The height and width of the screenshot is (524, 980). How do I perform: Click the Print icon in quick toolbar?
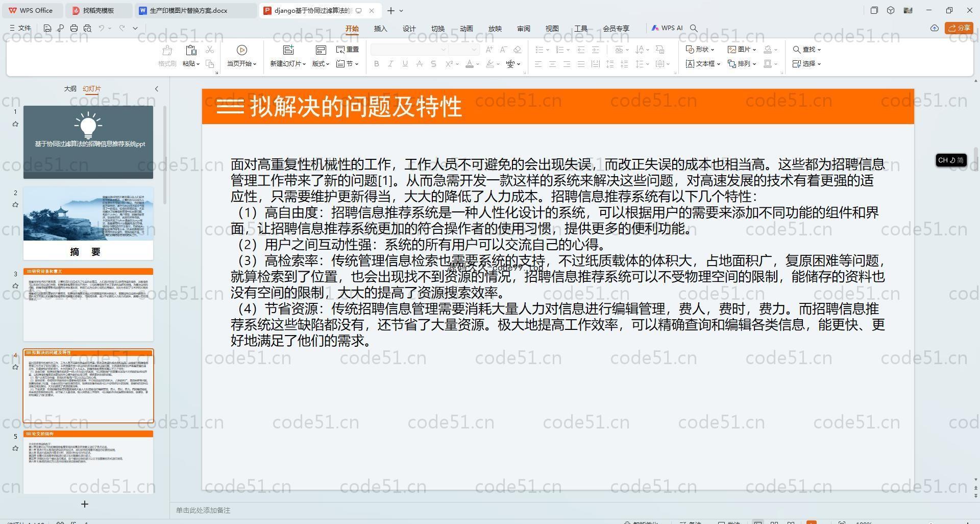pos(74,28)
